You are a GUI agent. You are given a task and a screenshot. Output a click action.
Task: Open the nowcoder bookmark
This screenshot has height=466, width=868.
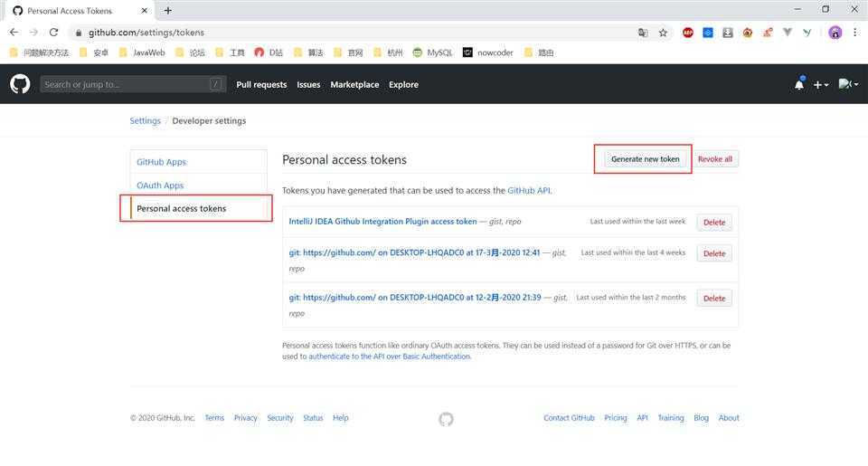(487, 52)
